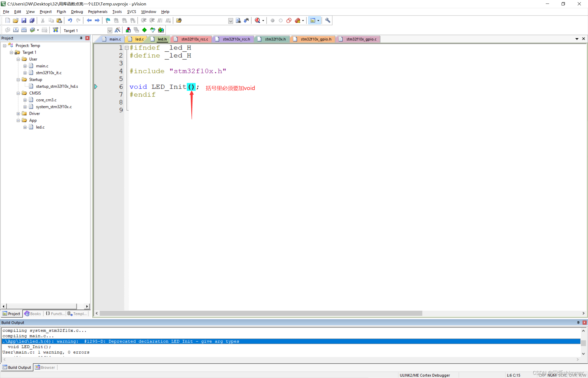Open the Peripherals menu

97,12
